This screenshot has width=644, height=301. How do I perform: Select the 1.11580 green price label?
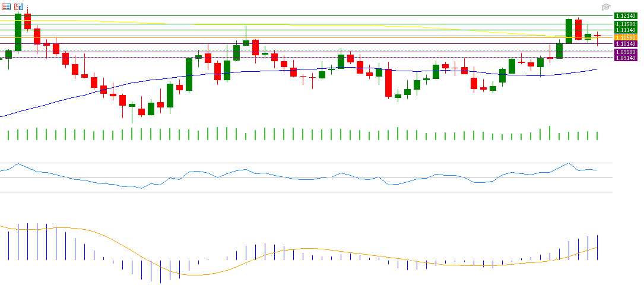626,24
